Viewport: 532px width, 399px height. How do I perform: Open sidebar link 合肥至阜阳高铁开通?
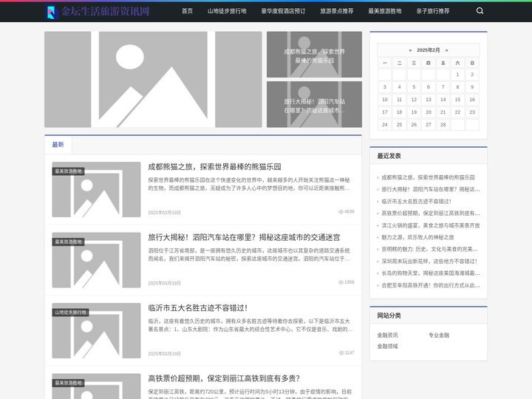pos(431,285)
